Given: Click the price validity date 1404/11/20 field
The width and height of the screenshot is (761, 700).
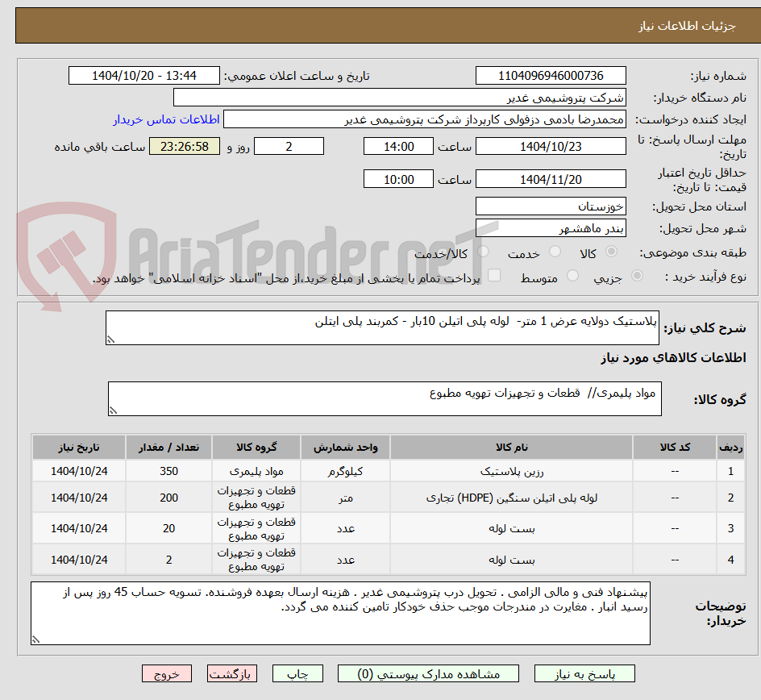Looking at the screenshot, I should tap(551, 179).
